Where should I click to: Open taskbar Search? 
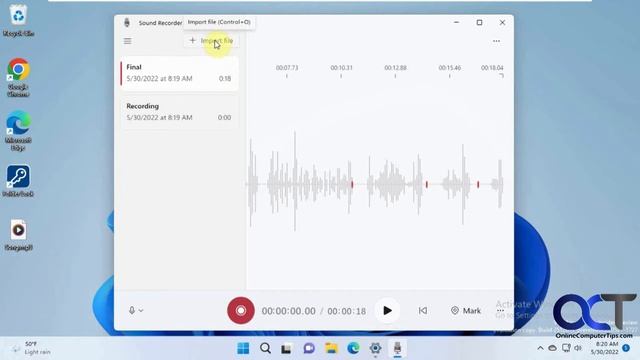coord(265,348)
